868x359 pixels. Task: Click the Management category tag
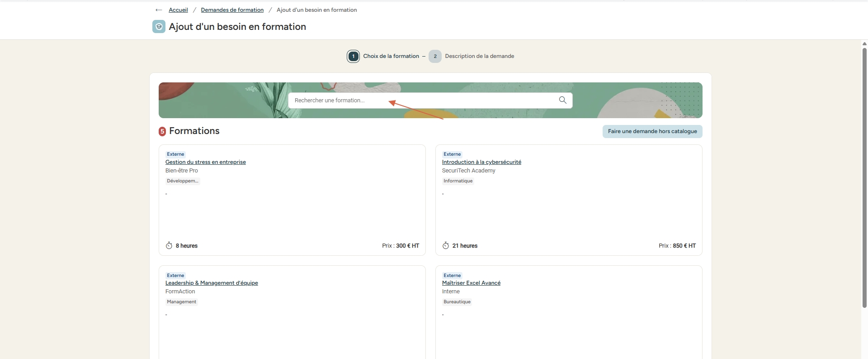tap(182, 302)
